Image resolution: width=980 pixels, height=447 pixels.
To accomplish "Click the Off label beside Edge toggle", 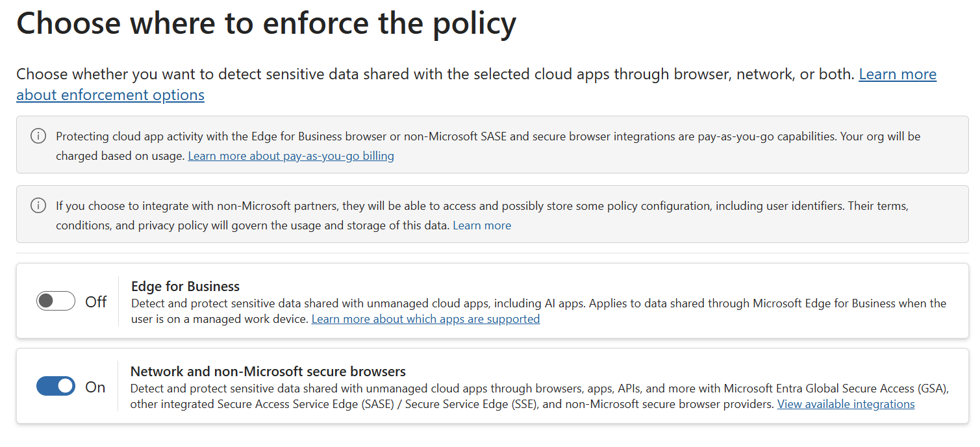I will coord(96,301).
